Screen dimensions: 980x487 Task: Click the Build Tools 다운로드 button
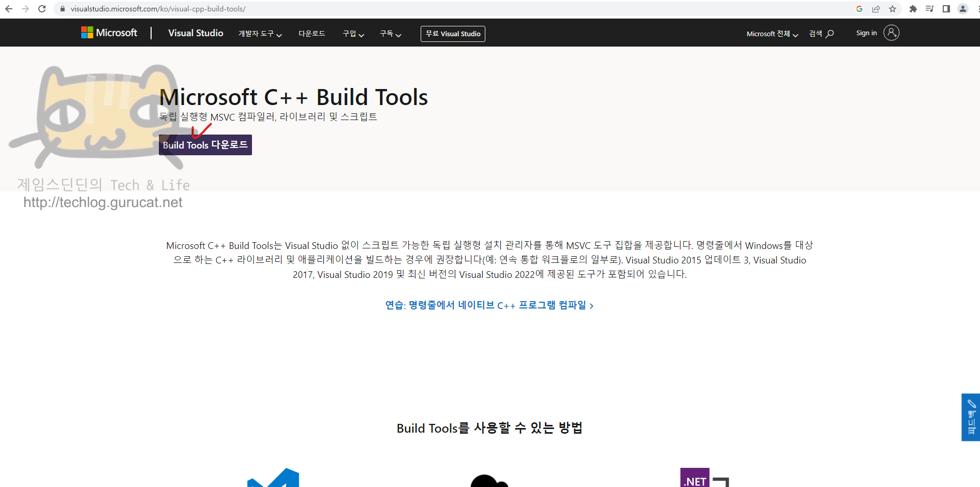(205, 145)
